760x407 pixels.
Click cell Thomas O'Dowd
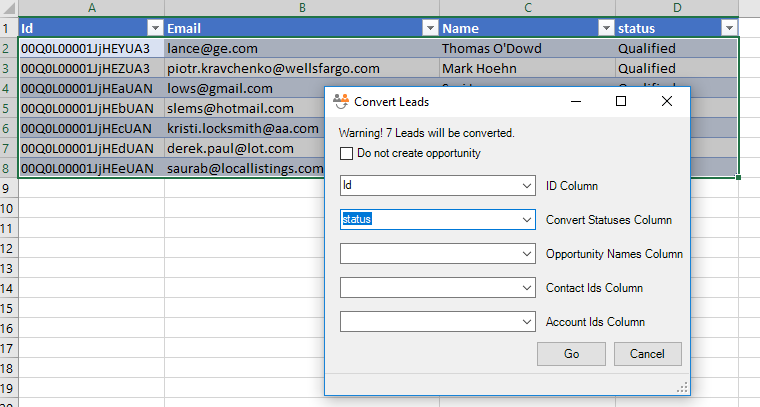527,48
